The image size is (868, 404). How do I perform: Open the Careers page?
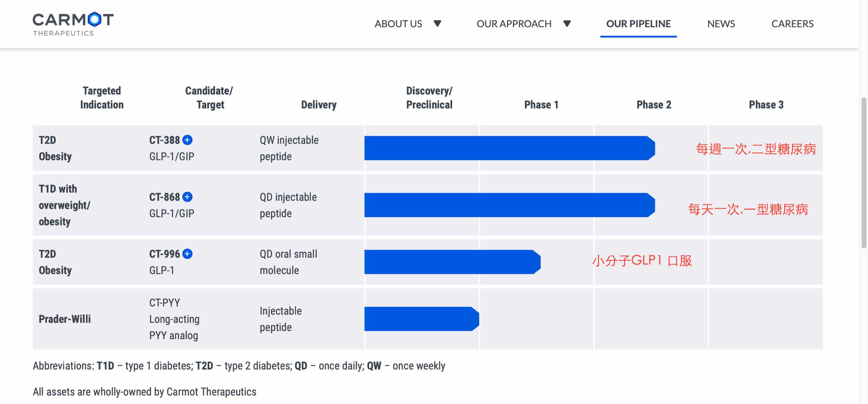tap(792, 24)
